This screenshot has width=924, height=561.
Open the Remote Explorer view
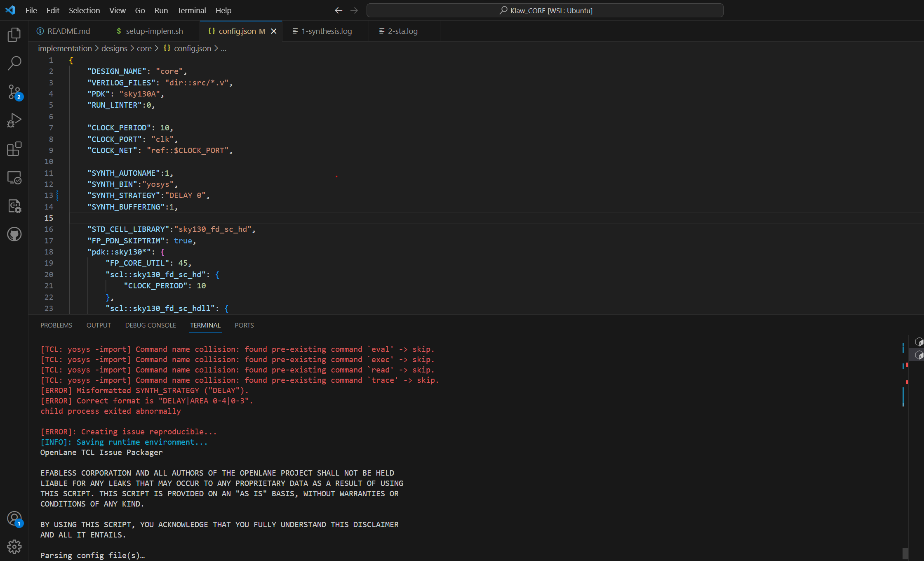[14, 177]
